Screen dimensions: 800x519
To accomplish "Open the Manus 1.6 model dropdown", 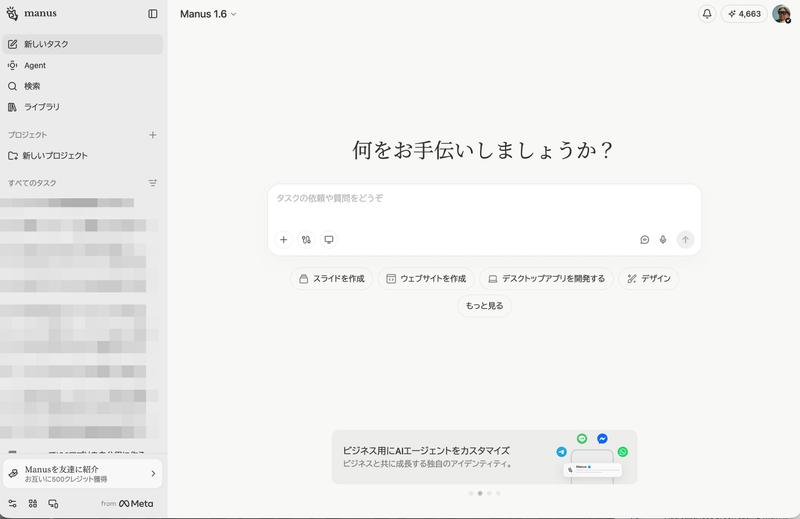I will pyautogui.click(x=208, y=14).
